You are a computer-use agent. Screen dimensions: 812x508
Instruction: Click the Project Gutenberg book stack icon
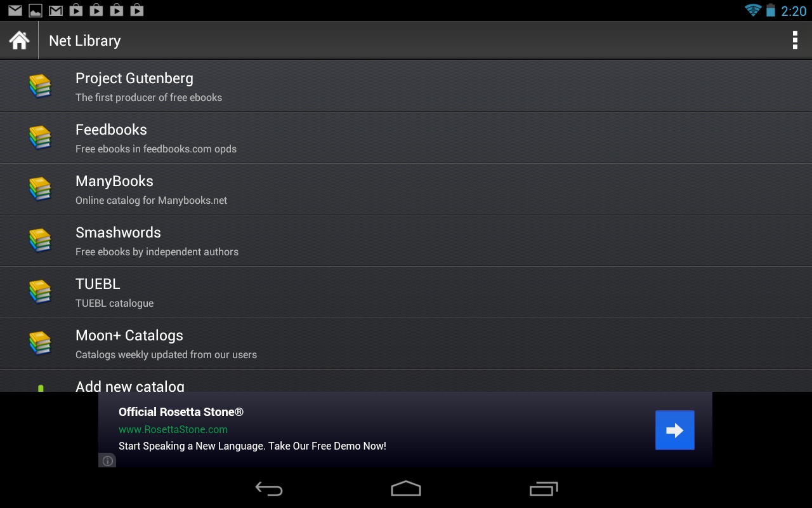point(40,86)
